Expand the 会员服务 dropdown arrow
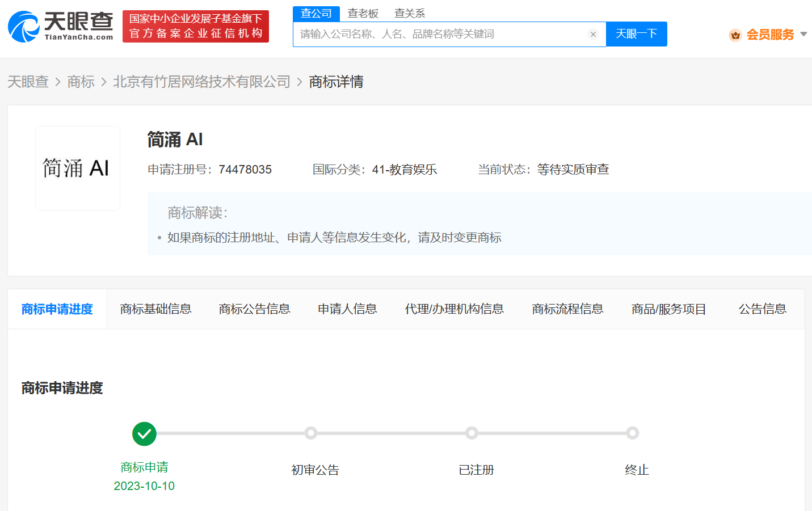This screenshot has width=812, height=511. pos(803,34)
